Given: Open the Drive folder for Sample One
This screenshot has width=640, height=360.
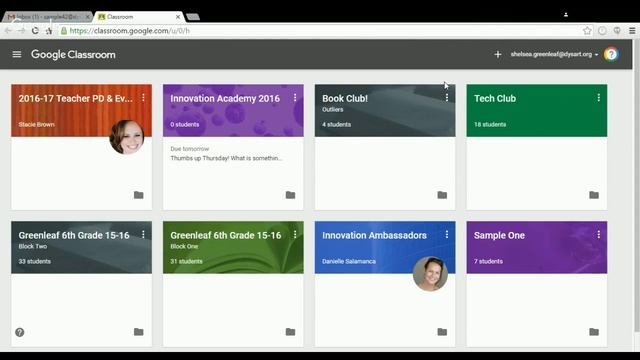Looking at the screenshot, I should 594,332.
